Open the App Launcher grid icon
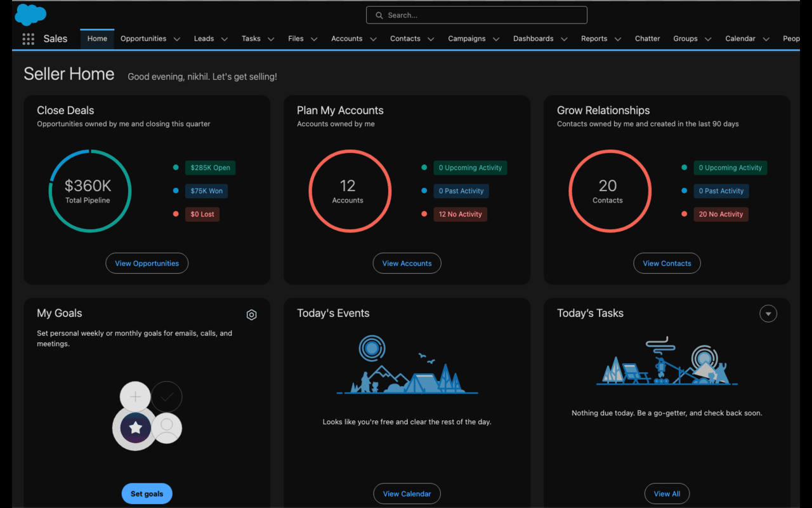The height and width of the screenshot is (508, 812). point(28,39)
